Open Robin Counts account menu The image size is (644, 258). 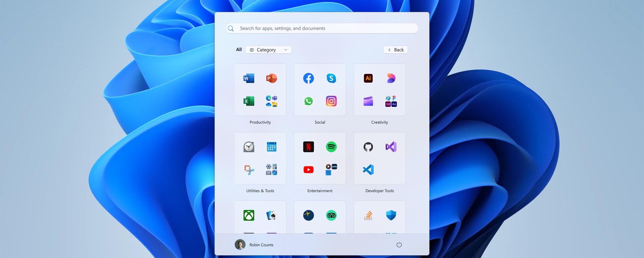(254, 245)
